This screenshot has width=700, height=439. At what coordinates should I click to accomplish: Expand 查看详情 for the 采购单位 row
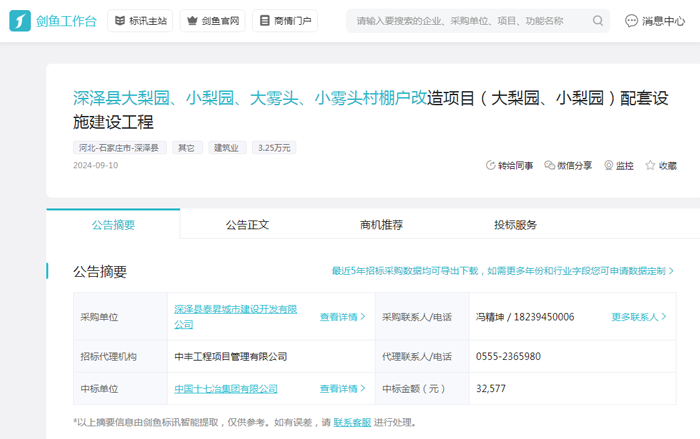click(340, 317)
